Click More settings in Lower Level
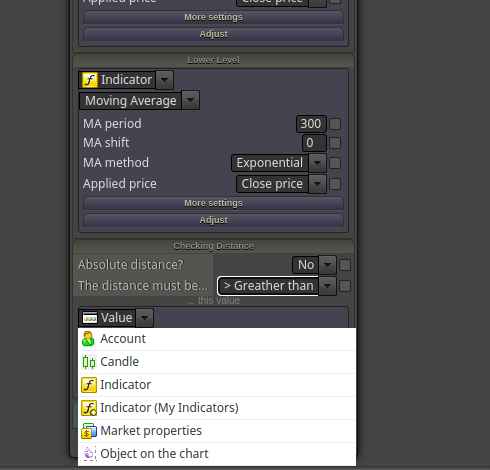This screenshot has width=490, height=470. click(x=213, y=203)
